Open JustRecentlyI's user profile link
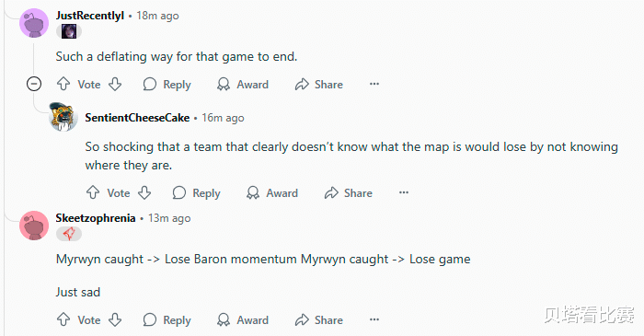Screen dimensions: 644x336 pyautogui.click(x=90, y=16)
